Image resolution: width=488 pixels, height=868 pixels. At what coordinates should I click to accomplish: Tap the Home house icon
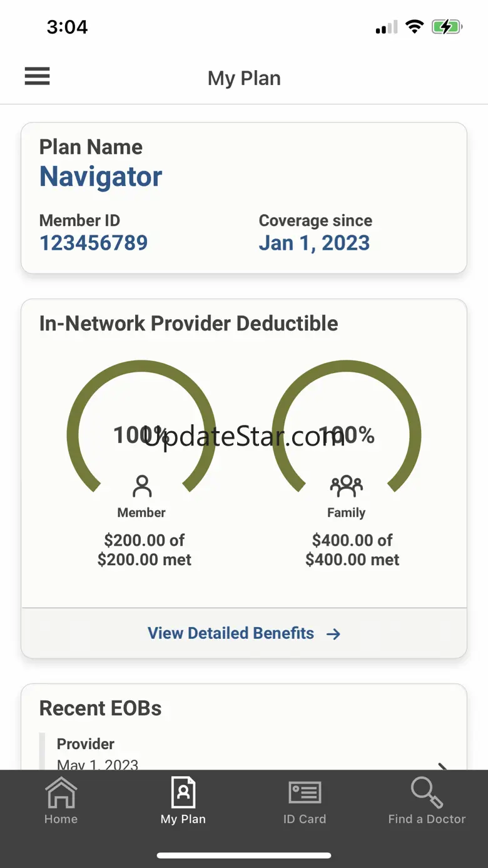tap(61, 793)
